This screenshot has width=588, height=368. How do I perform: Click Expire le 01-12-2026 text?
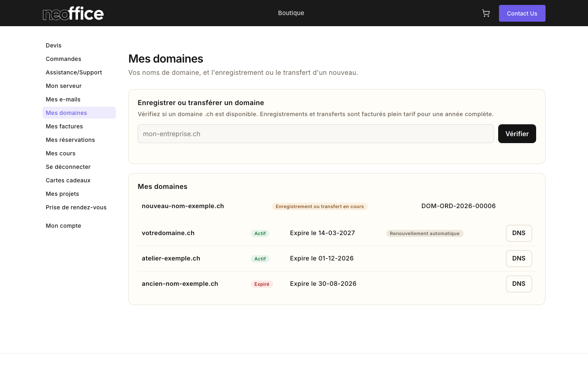click(322, 258)
